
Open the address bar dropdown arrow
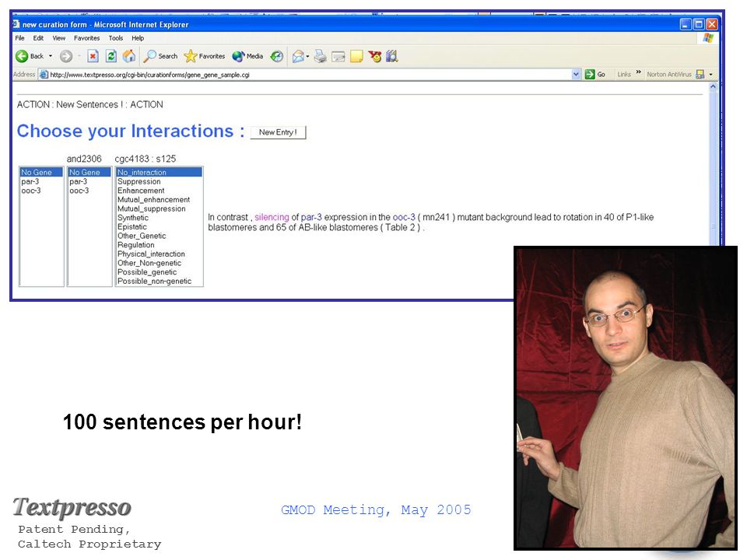576,75
